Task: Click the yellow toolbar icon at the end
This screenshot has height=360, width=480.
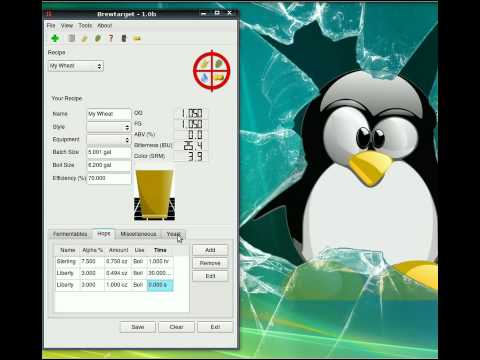Action: (x=137, y=39)
